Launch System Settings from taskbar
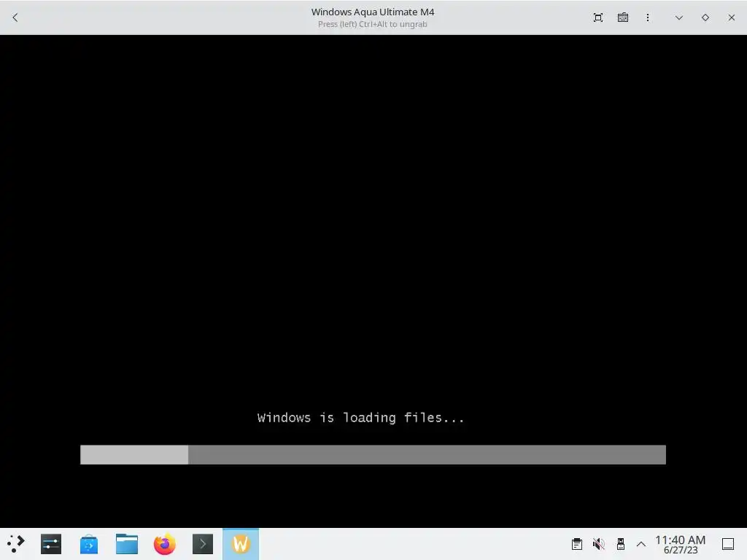The width and height of the screenshot is (747, 560). pyautogui.click(x=51, y=544)
